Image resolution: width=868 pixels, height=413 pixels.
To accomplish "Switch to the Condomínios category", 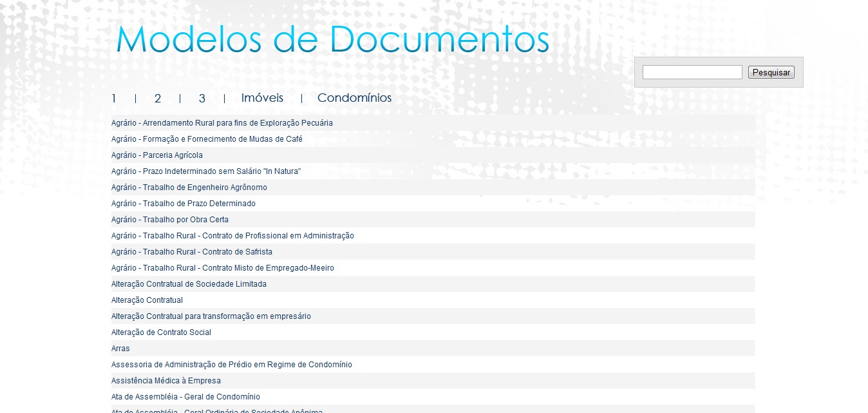I will [x=354, y=98].
